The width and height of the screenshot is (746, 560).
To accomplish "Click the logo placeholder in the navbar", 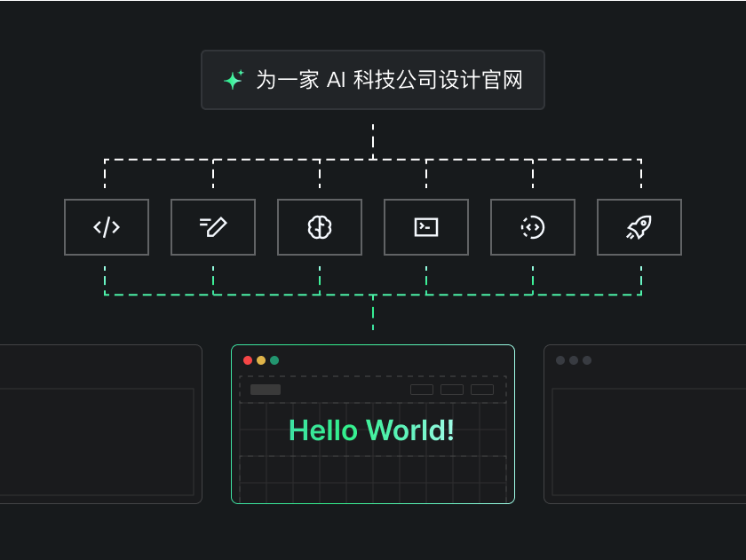I will [266, 390].
